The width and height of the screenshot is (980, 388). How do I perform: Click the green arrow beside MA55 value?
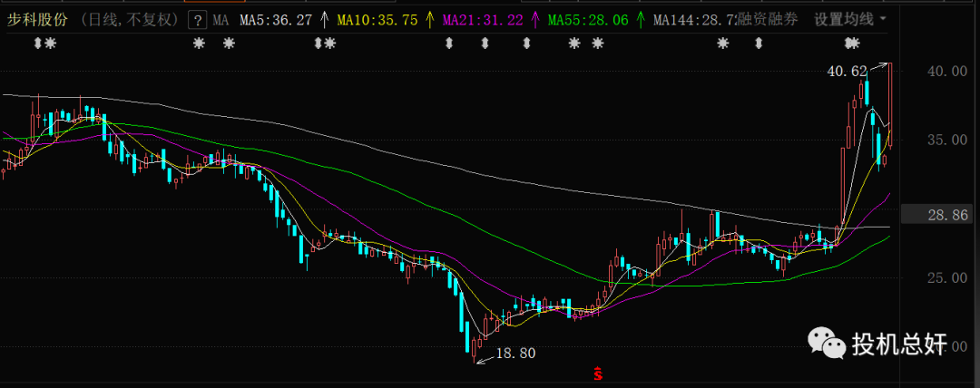pos(641,19)
